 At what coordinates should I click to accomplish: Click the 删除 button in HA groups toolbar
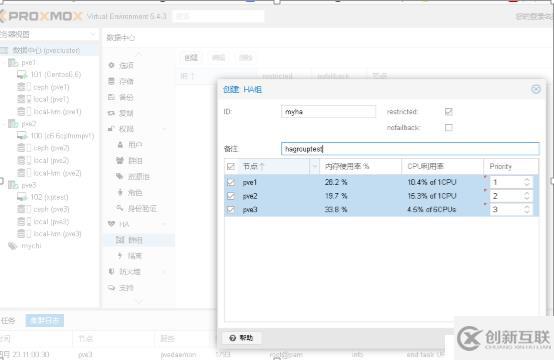(x=246, y=58)
